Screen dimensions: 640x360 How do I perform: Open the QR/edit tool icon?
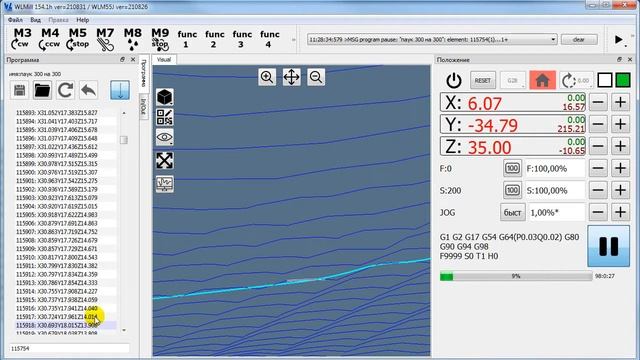click(164, 117)
